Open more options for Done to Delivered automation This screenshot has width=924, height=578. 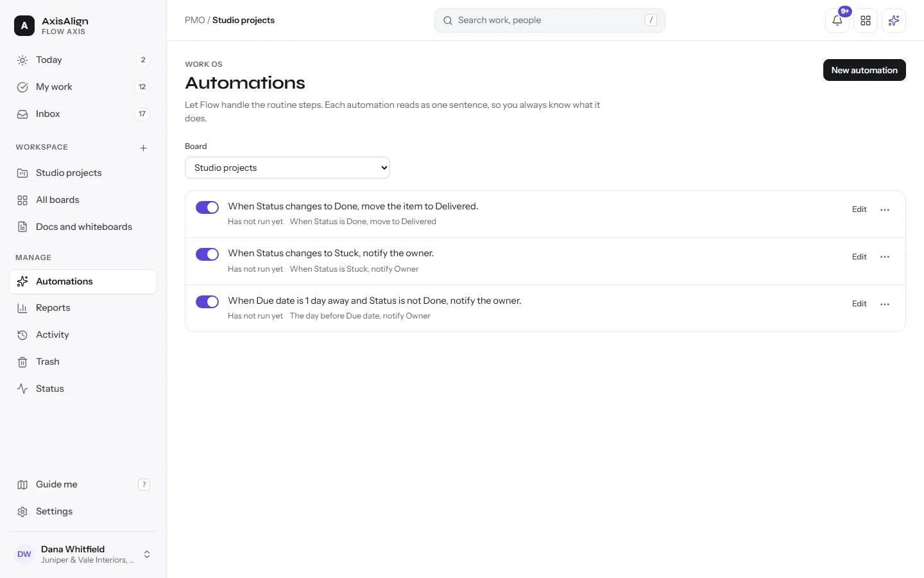[x=885, y=210]
